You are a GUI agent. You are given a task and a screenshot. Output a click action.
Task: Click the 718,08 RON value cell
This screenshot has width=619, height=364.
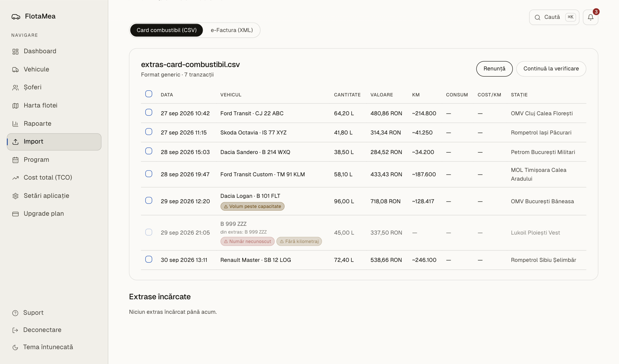point(385,201)
